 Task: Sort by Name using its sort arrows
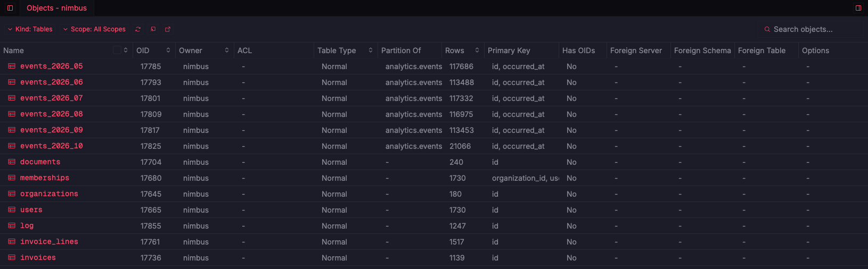coord(126,50)
